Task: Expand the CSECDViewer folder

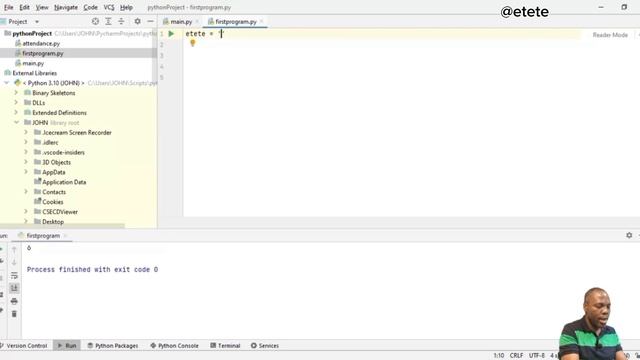Action: (x=26, y=211)
